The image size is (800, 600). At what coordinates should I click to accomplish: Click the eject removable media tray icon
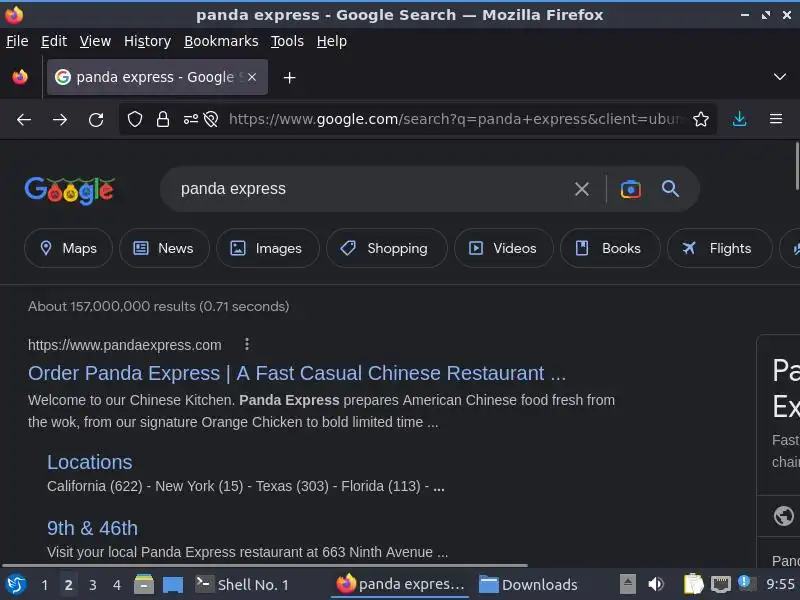click(x=628, y=584)
